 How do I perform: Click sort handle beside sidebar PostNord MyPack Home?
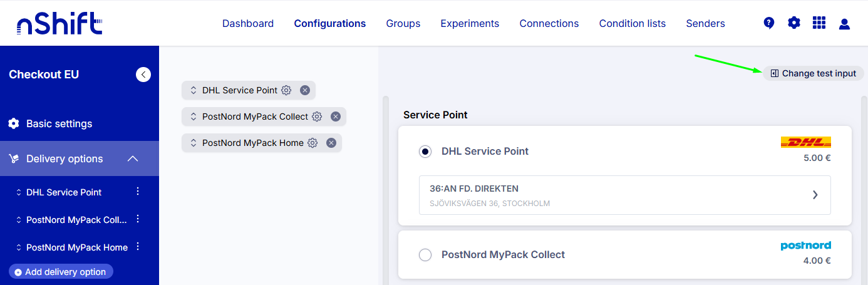(x=19, y=247)
